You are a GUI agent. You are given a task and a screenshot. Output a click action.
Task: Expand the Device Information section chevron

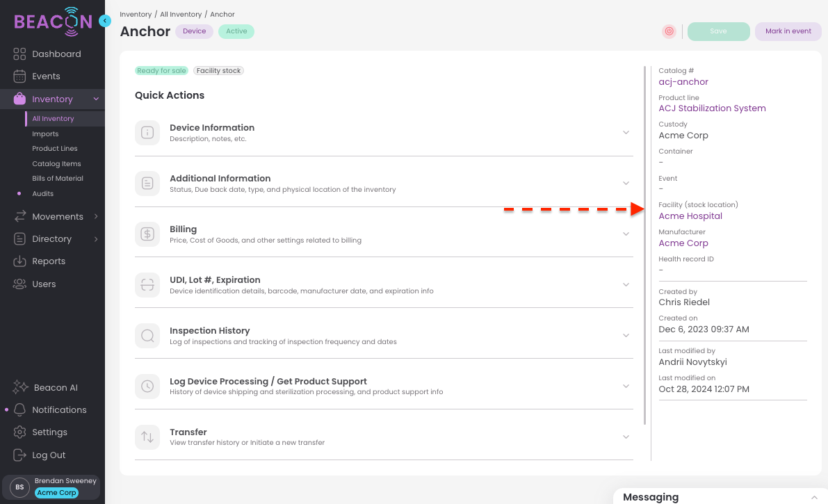pyautogui.click(x=626, y=133)
